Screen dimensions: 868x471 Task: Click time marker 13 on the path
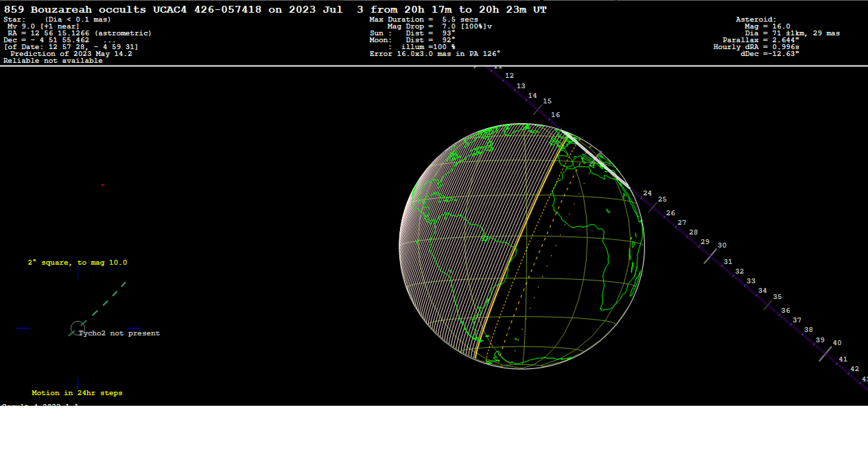tap(521, 86)
